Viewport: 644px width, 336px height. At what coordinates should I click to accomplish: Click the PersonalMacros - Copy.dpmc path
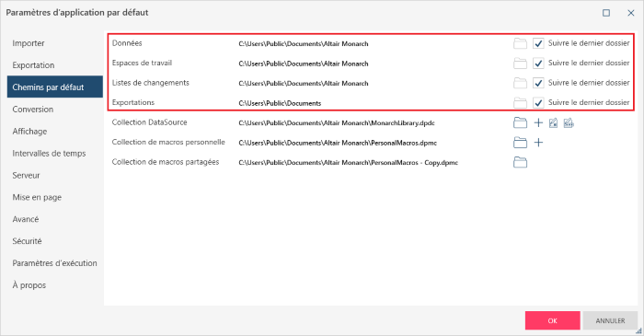tap(348, 162)
